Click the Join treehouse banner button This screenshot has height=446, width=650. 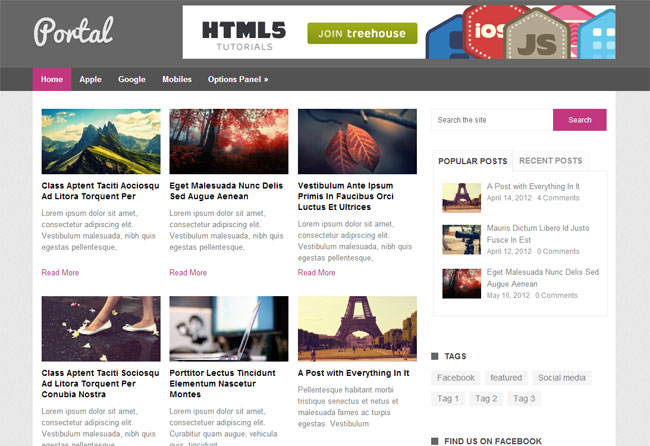coord(362,33)
